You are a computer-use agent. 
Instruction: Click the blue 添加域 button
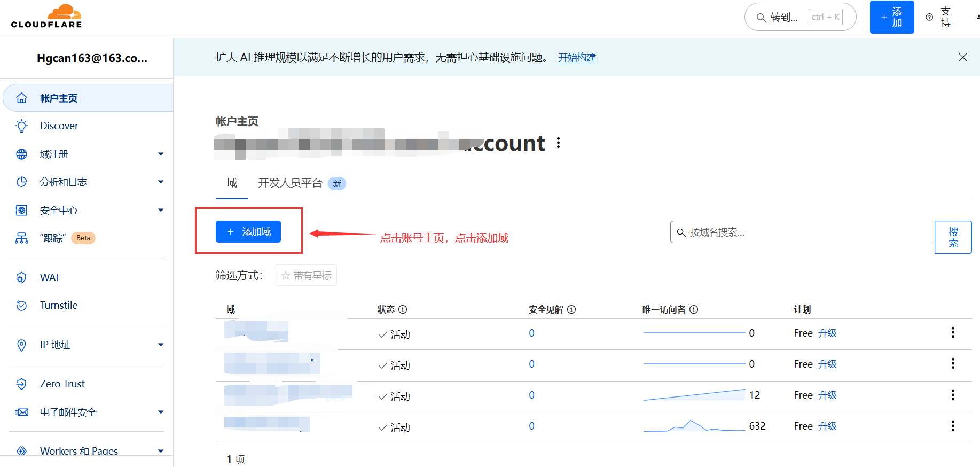[248, 232]
